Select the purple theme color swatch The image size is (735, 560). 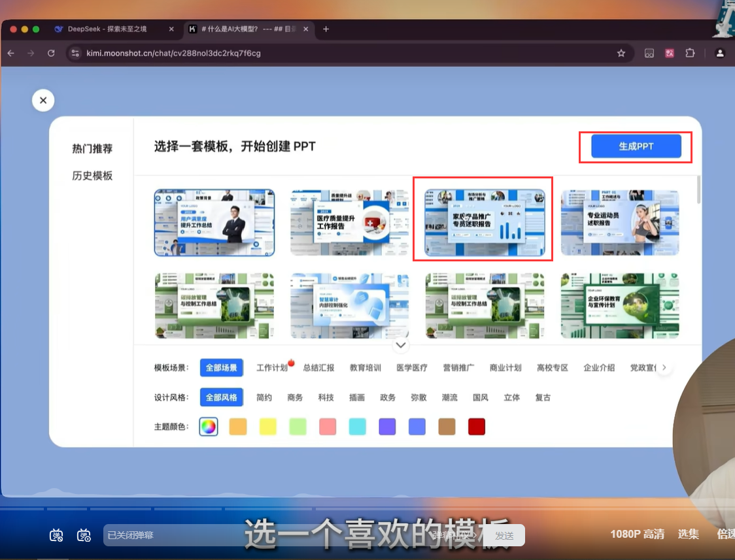tap(387, 427)
